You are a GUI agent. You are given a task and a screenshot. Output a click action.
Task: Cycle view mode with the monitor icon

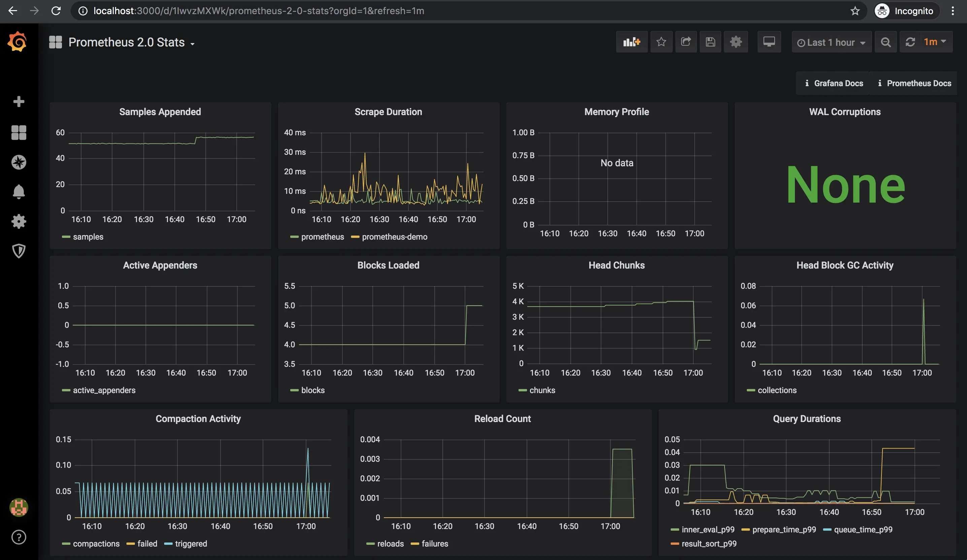coord(769,42)
